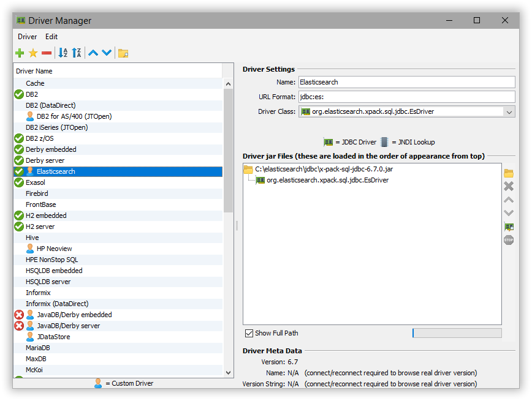Stop the driver class search with the STOP icon
The image size is (532, 401).
(509, 239)
